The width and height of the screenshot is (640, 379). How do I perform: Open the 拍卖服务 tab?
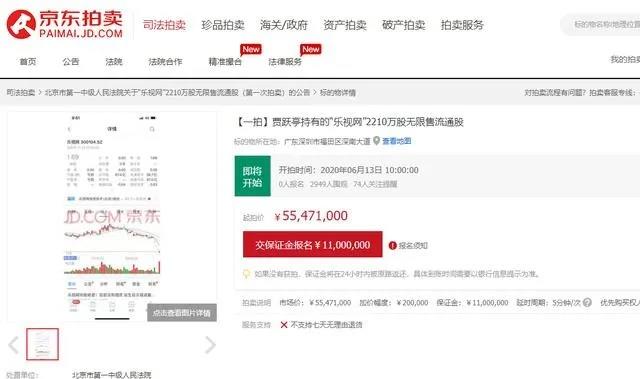(x=462, y=25)
